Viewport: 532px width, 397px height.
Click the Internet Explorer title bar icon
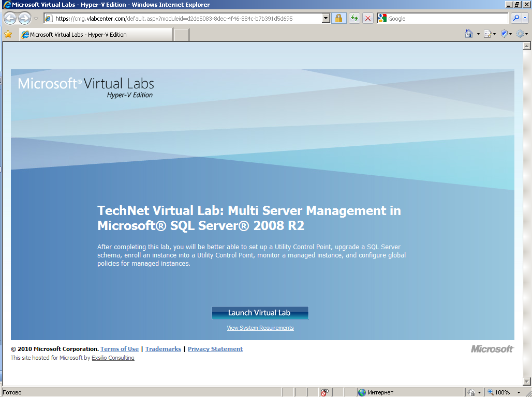(x=6, y=5)
